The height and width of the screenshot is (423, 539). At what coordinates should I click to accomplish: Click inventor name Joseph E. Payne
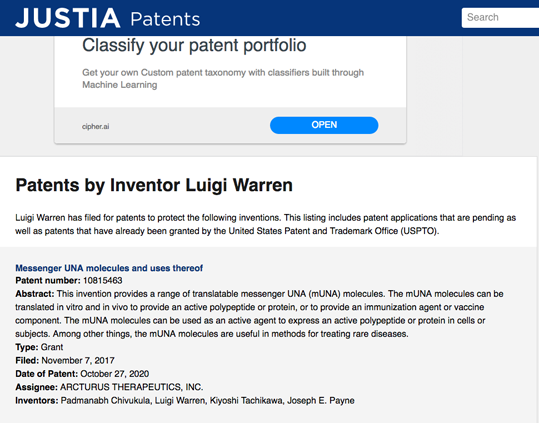click(x=321, y=401)
